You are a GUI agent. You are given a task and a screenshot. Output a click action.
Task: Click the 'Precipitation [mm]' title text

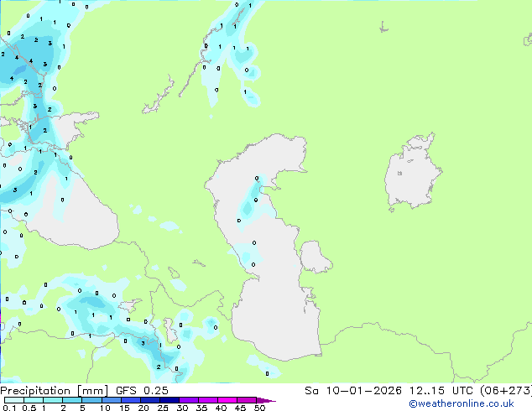(54, 391)
